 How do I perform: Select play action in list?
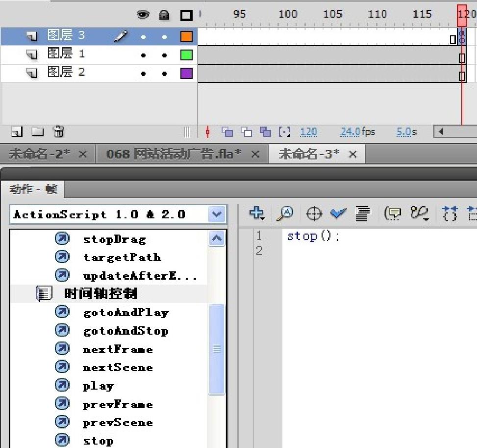point(98,386)
